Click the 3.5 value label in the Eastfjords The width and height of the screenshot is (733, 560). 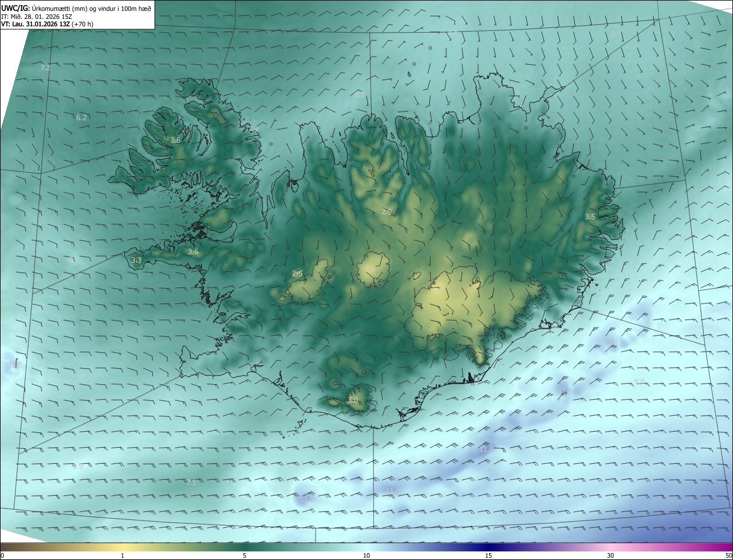tap(590, 216)
